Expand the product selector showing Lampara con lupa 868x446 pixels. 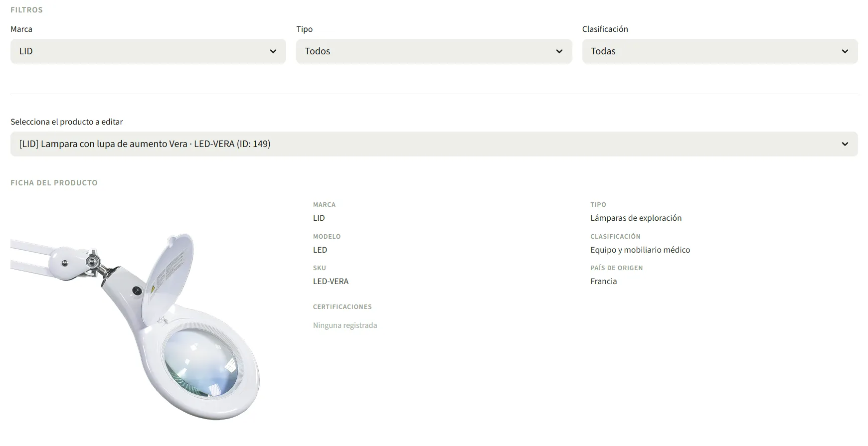tap(434, 144)
